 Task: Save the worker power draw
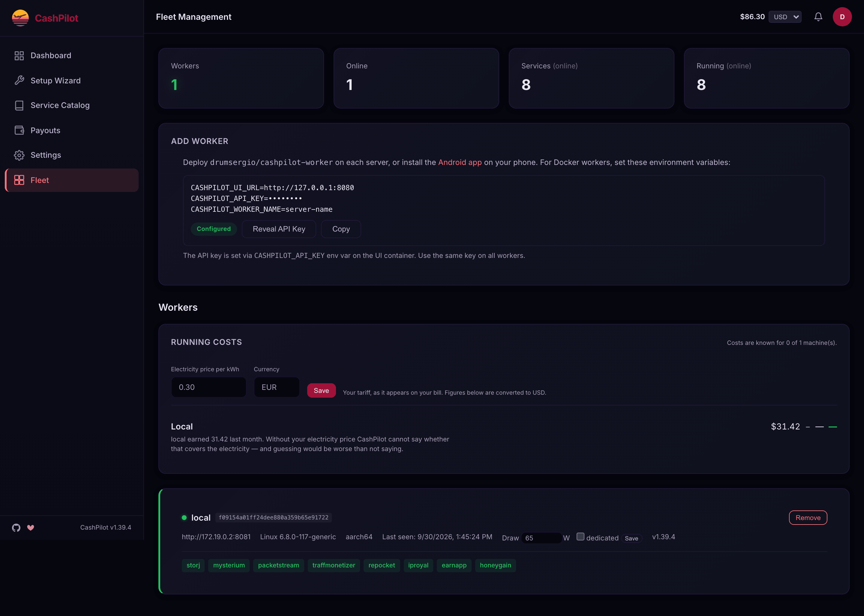[x=631, y=538]
